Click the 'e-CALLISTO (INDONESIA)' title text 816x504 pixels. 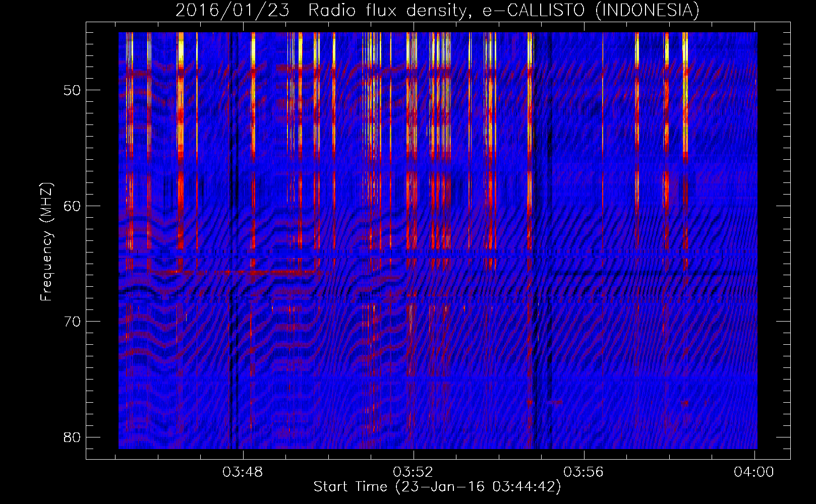coord(591,11)
